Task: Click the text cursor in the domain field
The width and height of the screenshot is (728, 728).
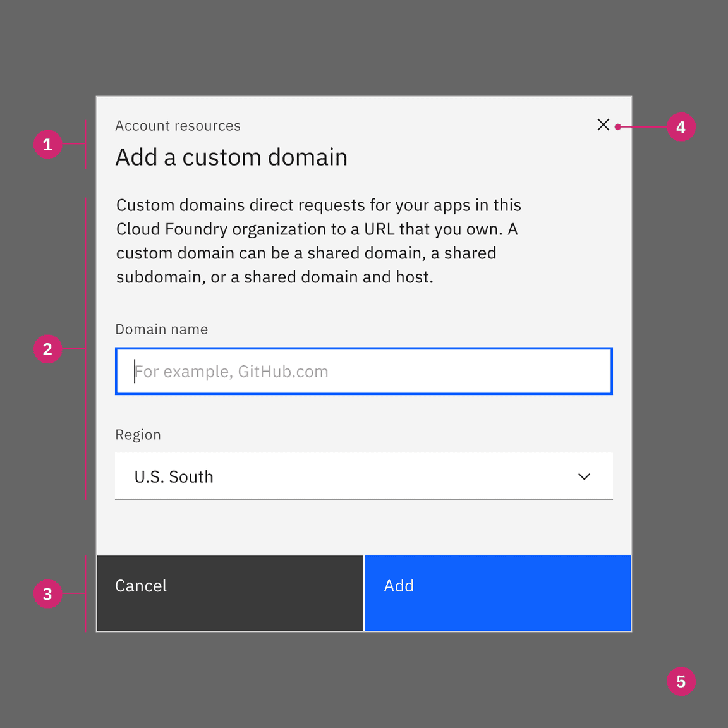Action: [x=135, y=372]
